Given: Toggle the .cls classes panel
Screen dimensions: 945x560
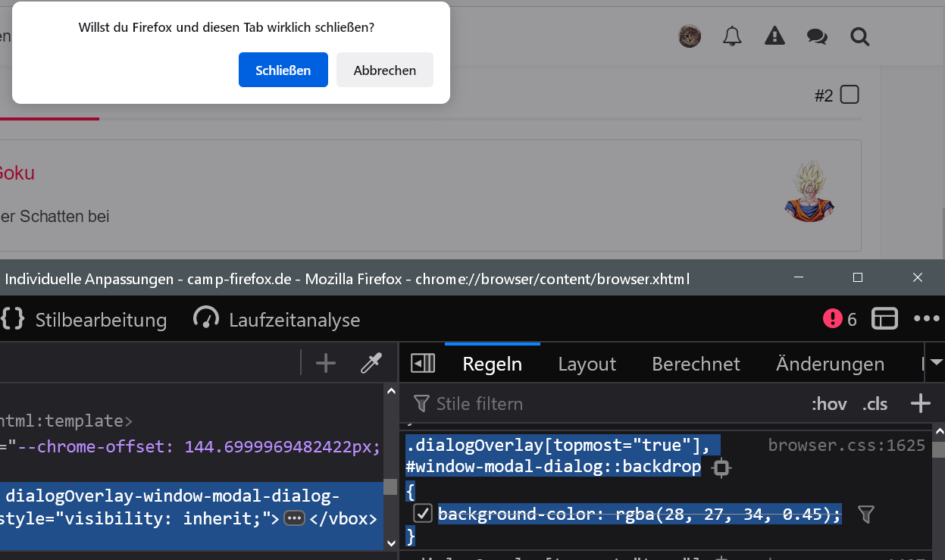Looking at the screenshot, I should coord(875,404).
